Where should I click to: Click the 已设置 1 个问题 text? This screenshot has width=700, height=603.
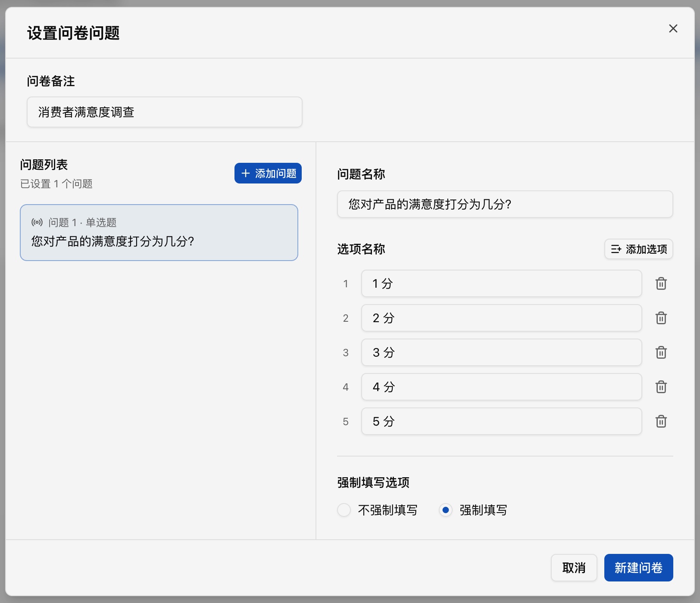pos(56,184)
